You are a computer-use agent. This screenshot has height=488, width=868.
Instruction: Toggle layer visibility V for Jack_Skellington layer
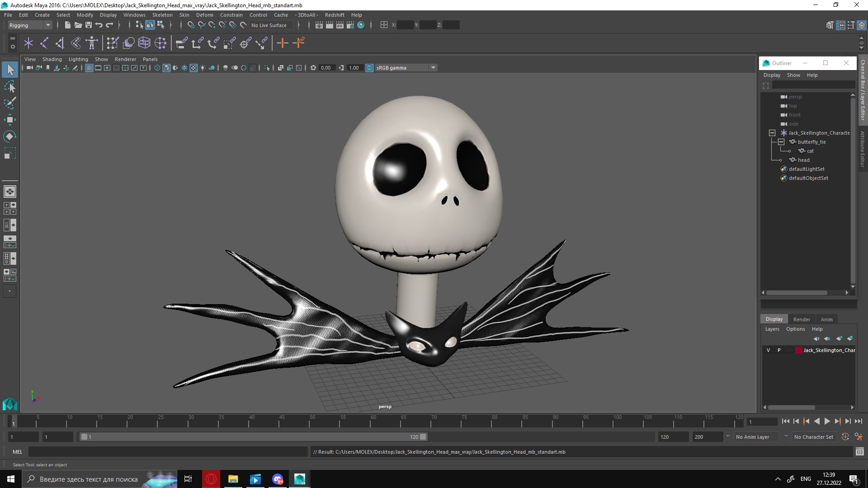pyautogui.click(x=768, y=350)
